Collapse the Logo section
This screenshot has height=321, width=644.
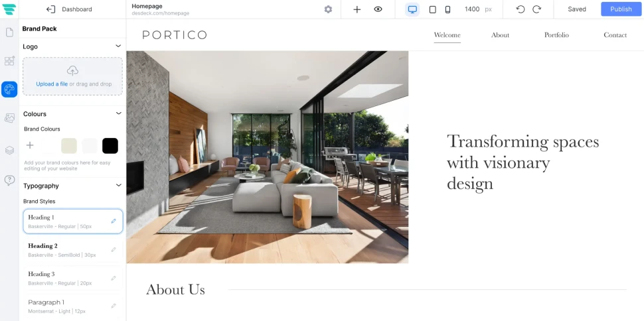(118, 46)
